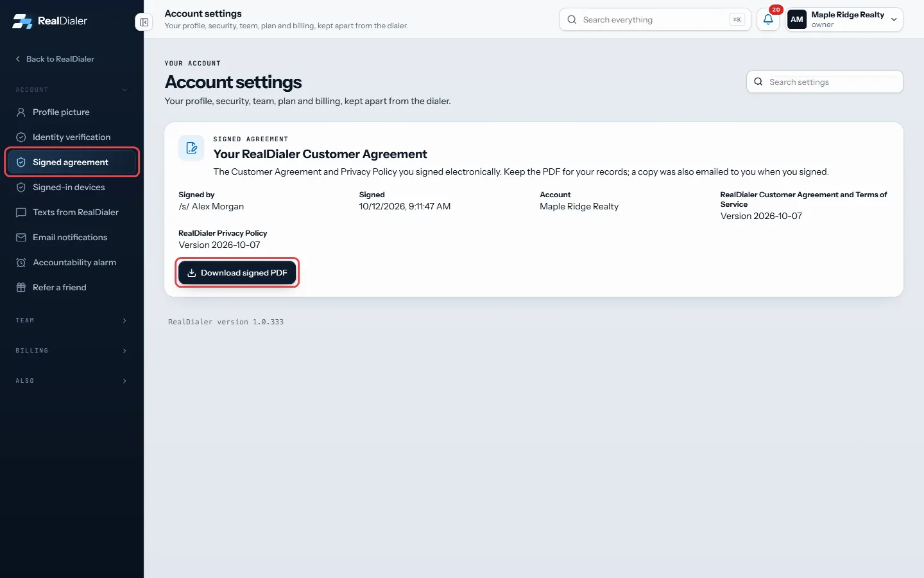This screenshot has width=924, height=578.
Task: Select Signed agreement in sidebar
Action: click(72, 162)
